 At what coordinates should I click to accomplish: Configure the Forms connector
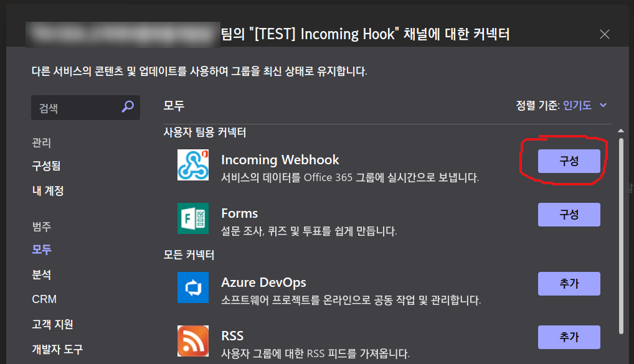coord(569,215)
